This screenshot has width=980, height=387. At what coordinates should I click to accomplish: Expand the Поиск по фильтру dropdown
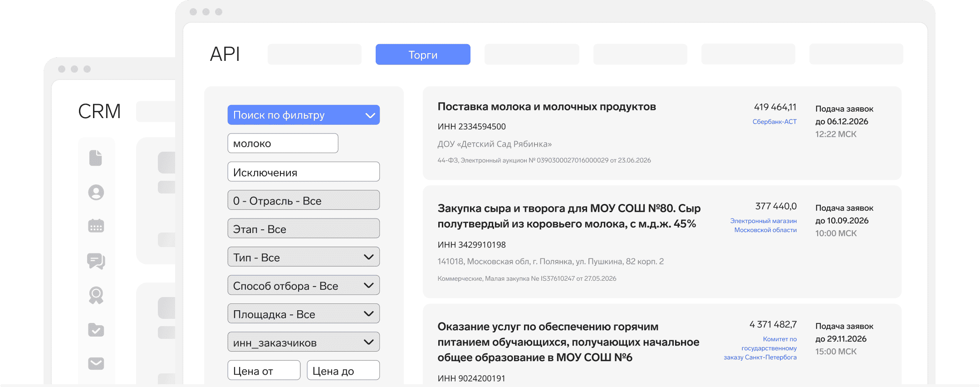coord(304,115)
